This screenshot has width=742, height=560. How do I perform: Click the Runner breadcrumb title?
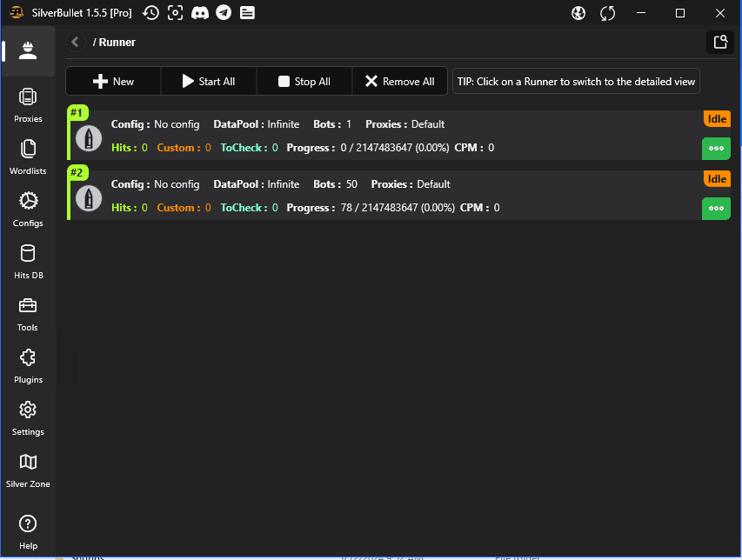(x=117, y=42)
